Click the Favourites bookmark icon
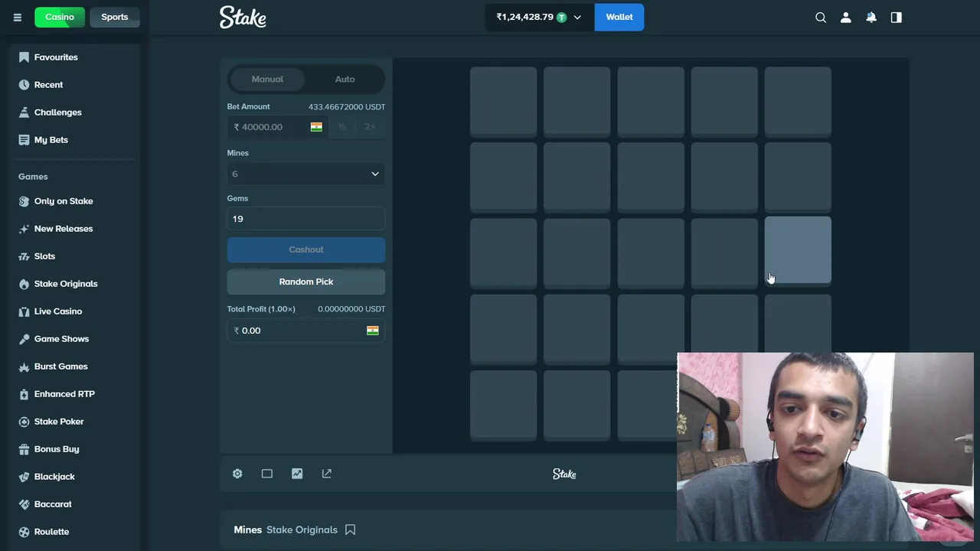980x551 pixels. click(24, 57)
